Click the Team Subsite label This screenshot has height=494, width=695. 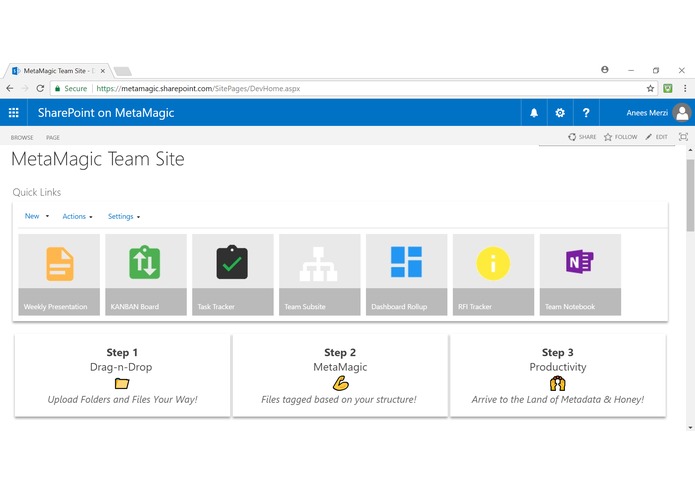point(305,307)
